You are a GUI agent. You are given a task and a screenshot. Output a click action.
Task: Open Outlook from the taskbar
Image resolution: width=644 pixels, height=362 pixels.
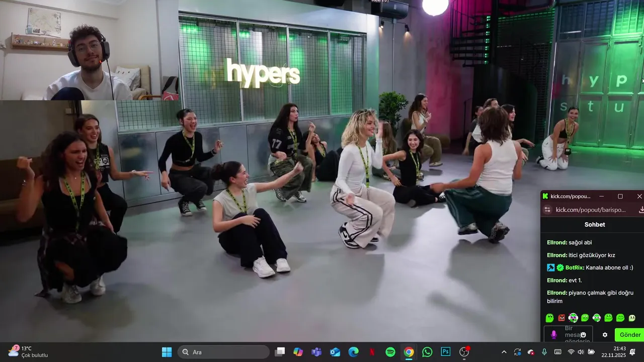pos(335,352)
